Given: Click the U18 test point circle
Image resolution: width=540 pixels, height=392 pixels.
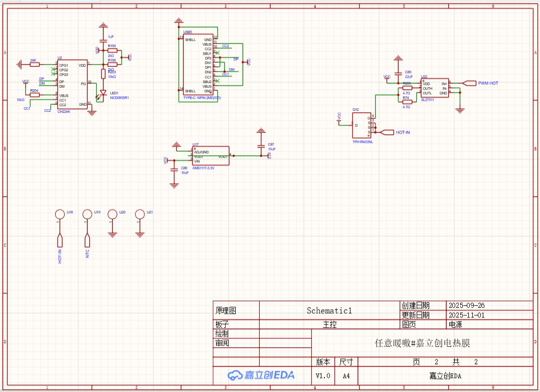Looking at the screenshot, I should pyautogui.click(x=60, y=214).
